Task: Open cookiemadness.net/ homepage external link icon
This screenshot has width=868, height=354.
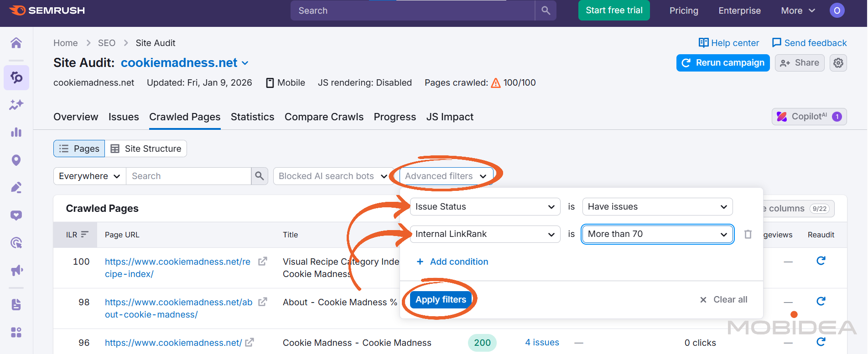Action: 249,343
